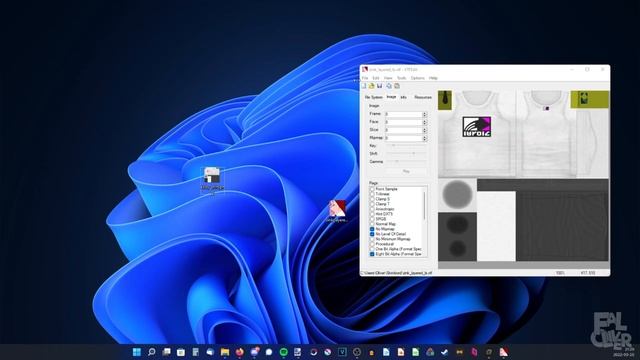This screenshot has height=360, width=640.
Task: Toggle the Anisotropic flag checkbox
Action: point(372,209)
